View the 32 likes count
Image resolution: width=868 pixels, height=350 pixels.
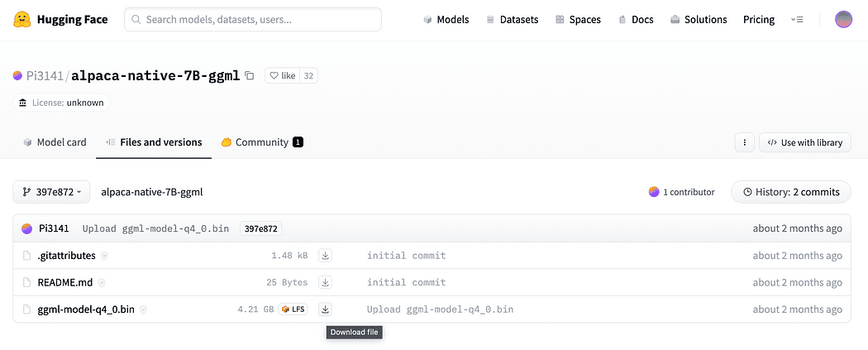pos(308,75)
